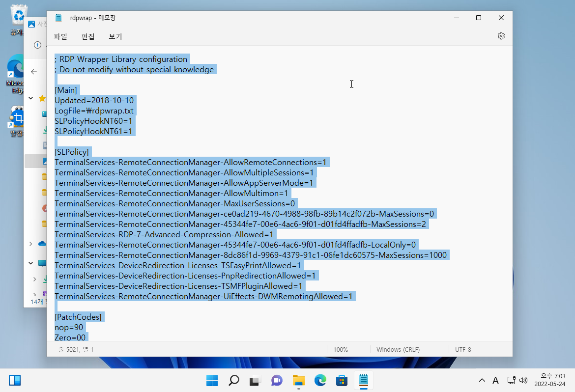Expand the Downloads subfolder chevron under This PC
The width and height of the screenshot is (575, 392).
(34, 279)
